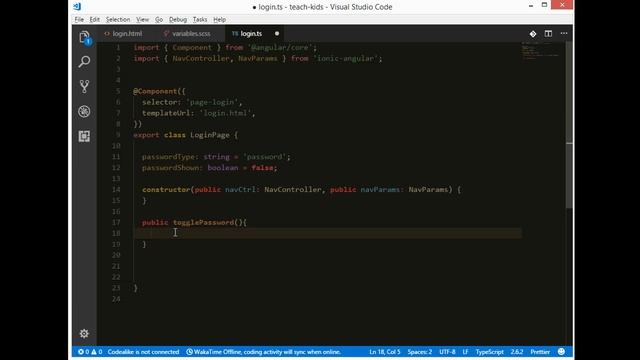Click on 'NavController' in the import line
The width and height of the screenshot is (640, 360).
pos(201,58)
